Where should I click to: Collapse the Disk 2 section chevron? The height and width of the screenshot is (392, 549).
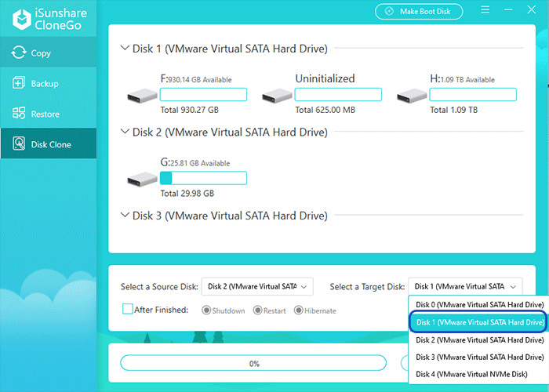125,132
